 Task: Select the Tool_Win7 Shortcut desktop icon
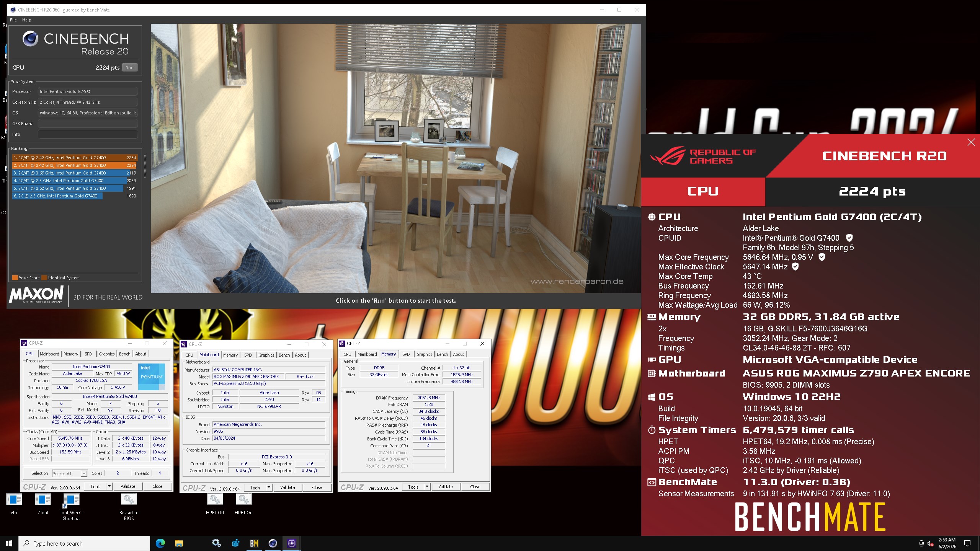click(71, 507)
